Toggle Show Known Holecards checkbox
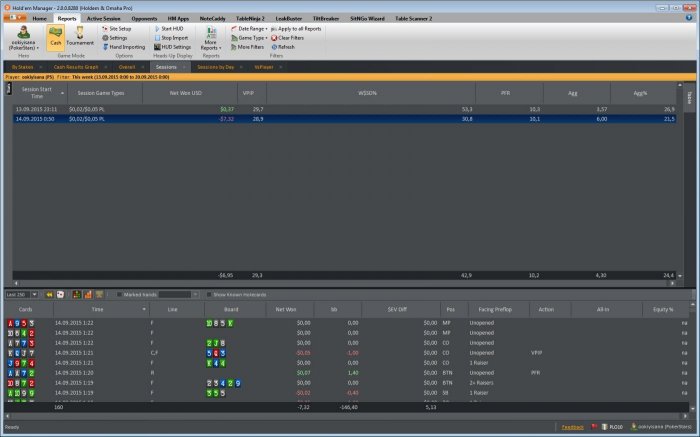Image resolution: width=700 pixels, height=437 pixels. tap(209, 295)
